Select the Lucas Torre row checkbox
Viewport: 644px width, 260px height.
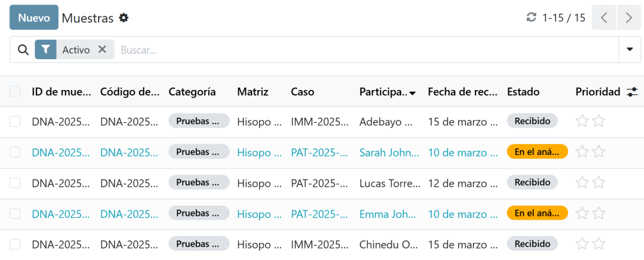click(15, 183)
